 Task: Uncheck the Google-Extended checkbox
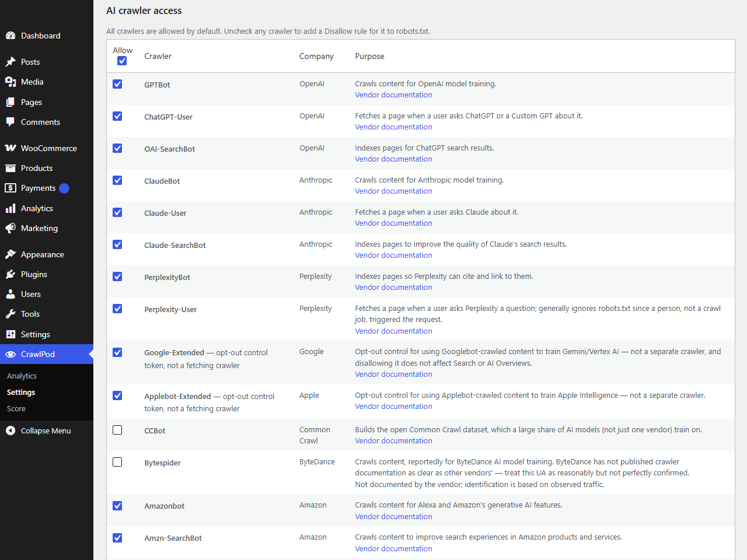click(x=117, y=352)
